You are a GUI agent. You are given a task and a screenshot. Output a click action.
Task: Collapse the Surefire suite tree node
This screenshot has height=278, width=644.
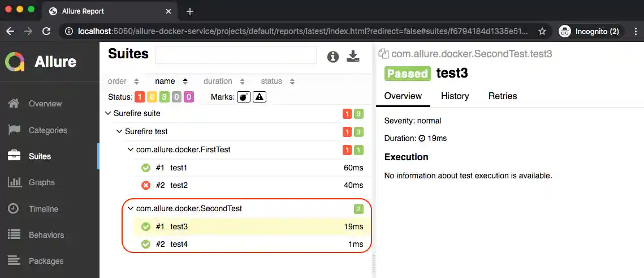(109, 113)
